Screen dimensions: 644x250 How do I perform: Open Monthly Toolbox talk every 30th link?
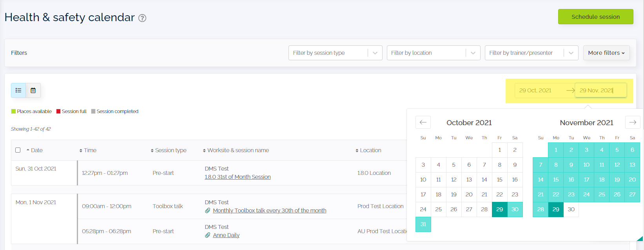tap(270, 210)
